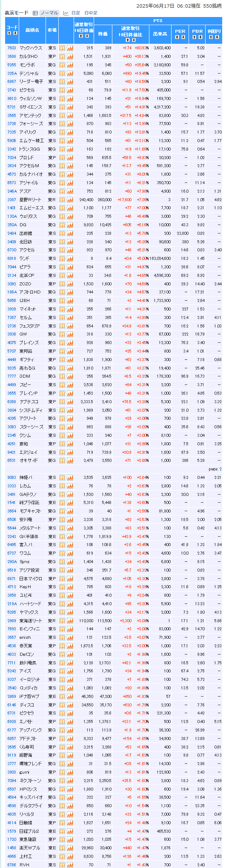Screen dimensions: 229x868
Task: Switch display mode to 日中足
Action: 91,13
